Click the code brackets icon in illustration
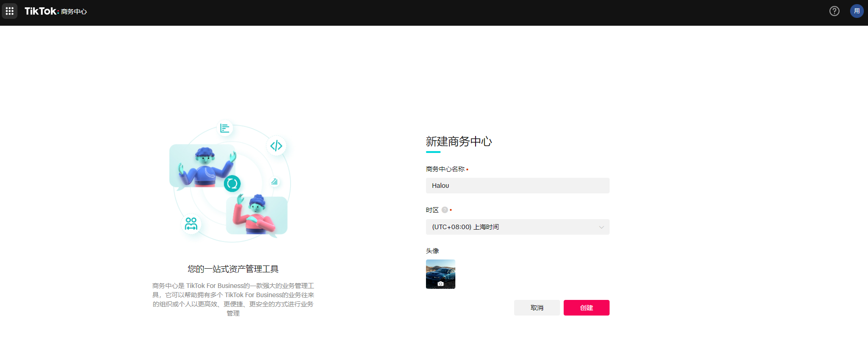Image resolution: width=868 pixels, height=361 pixels. pyautogui.click(x=276, y=146)
